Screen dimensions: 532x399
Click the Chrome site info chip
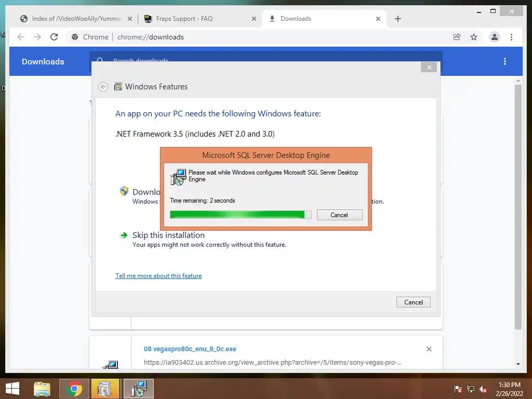(x=90, y=37)
